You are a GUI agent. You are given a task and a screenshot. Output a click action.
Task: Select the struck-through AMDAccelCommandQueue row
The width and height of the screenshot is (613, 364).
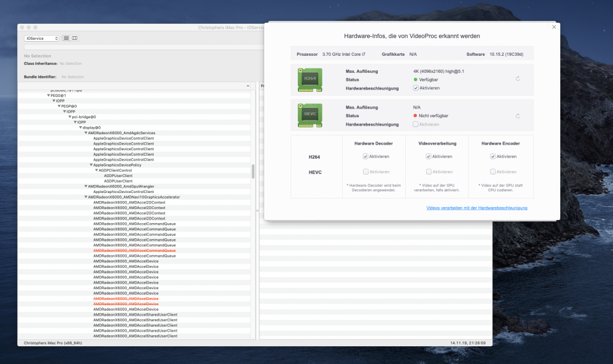click(134, 251)
